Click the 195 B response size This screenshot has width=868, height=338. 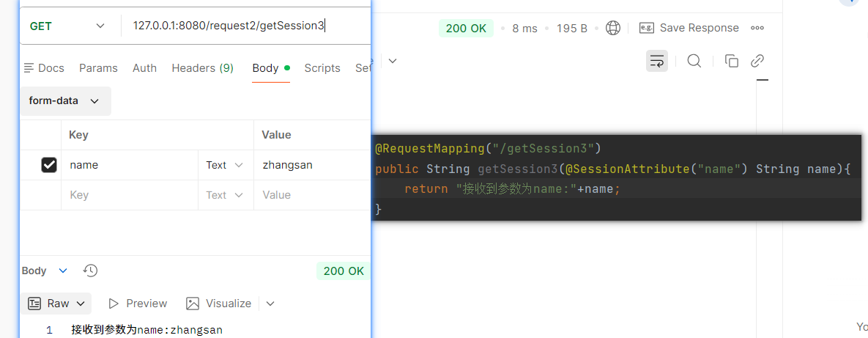click(572, 29)
